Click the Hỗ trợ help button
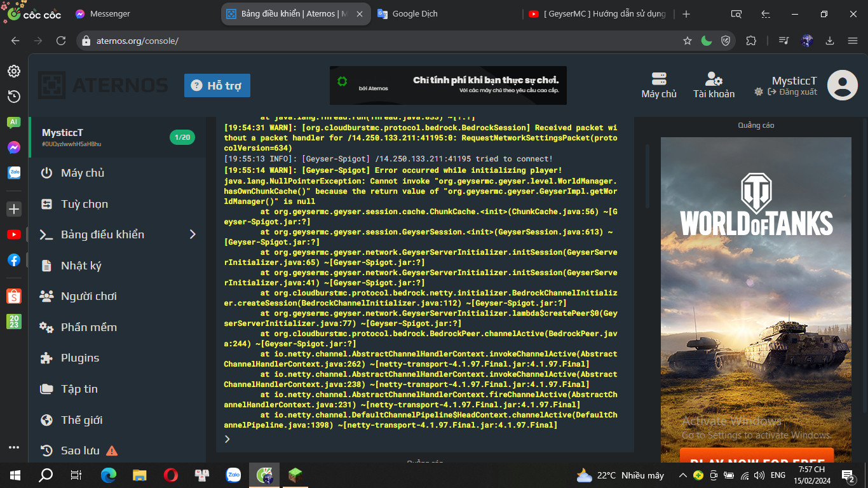 (x=217, y=86)
